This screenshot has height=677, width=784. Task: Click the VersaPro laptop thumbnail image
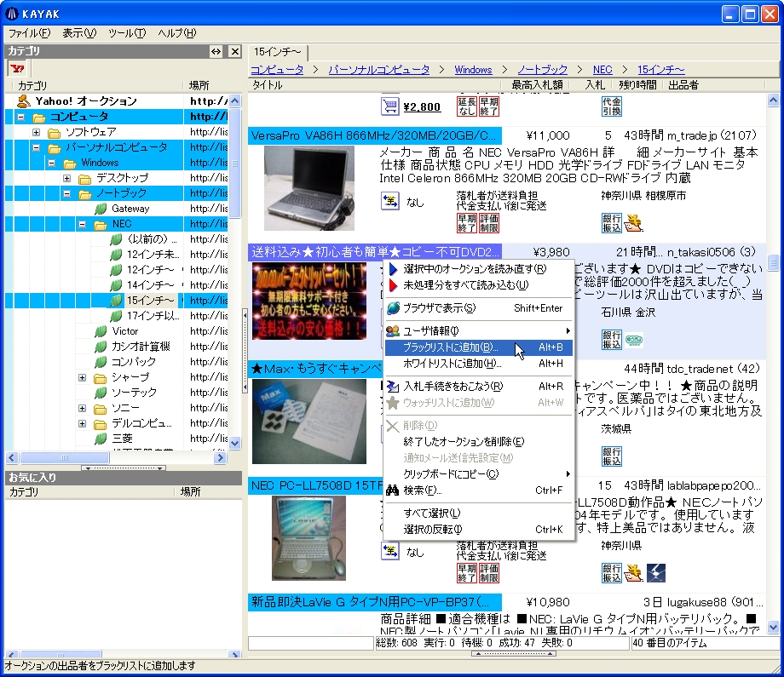click(x=309, y=188)
